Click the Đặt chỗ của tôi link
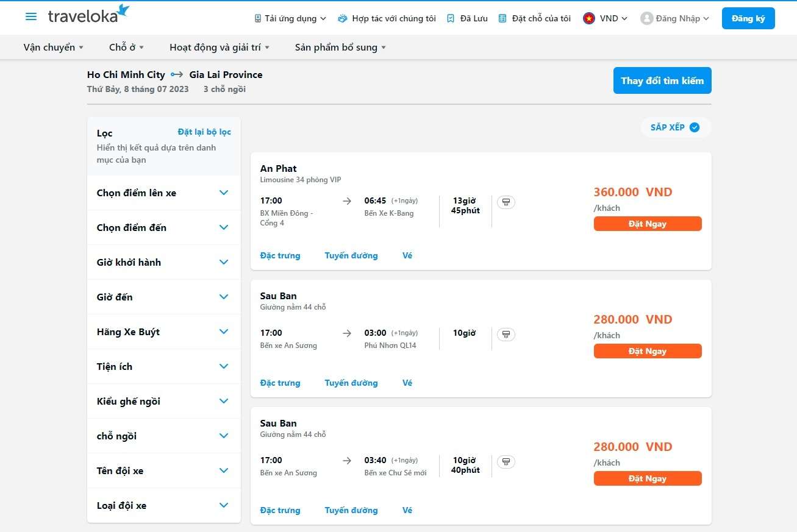Screen dimensions: 797x532 (x=541, y=18)
